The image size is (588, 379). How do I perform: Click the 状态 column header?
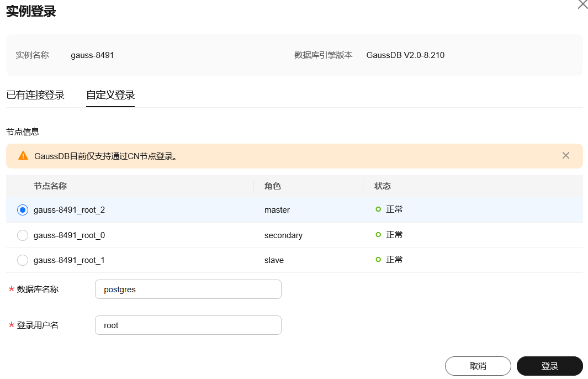coord(383,186)
